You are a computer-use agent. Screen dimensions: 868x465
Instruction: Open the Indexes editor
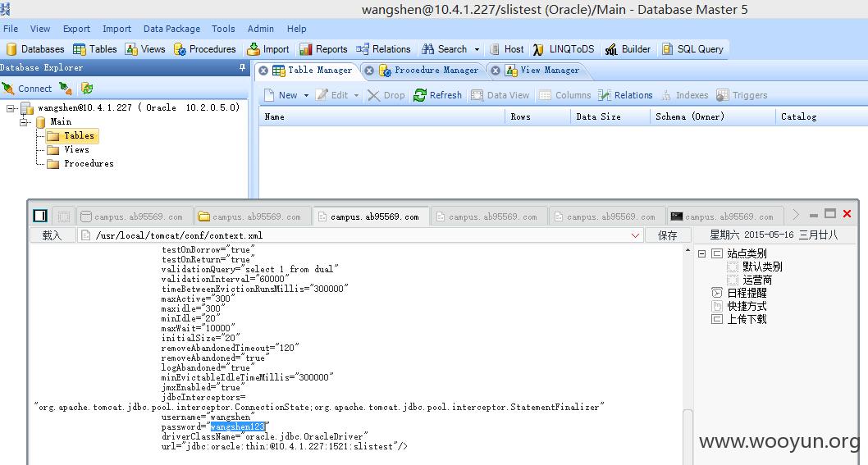coord(684,95)
